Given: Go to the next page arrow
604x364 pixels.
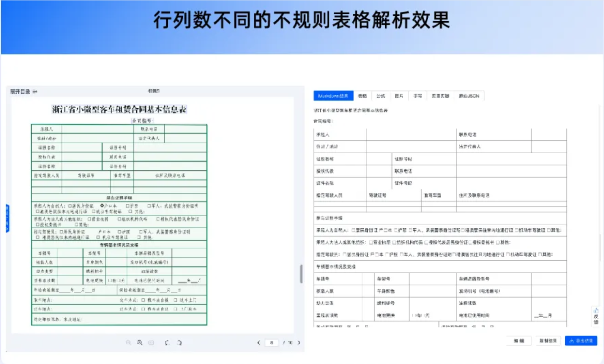Looking at the screenshot, I should 299,342.
